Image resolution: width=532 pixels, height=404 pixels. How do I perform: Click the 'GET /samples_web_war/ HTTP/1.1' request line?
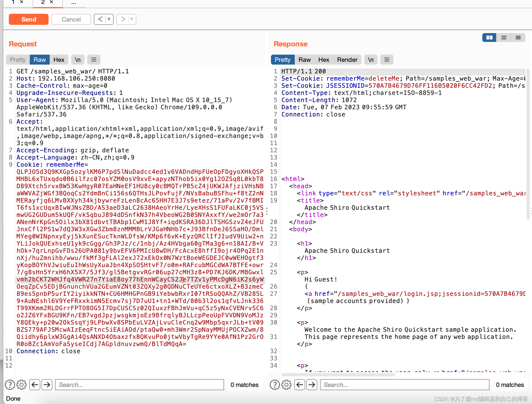[73, 71]
